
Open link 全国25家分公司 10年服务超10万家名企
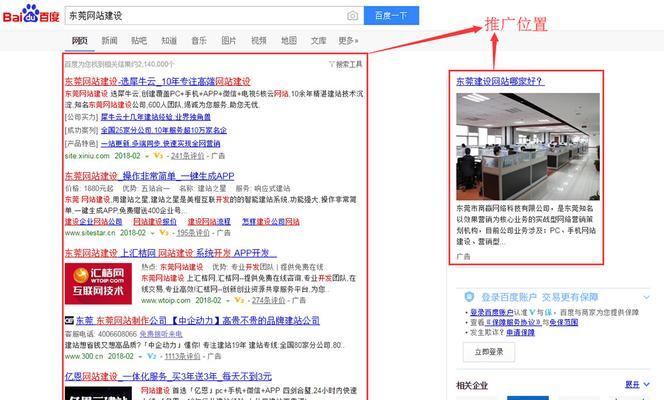[x=163, y=130]
